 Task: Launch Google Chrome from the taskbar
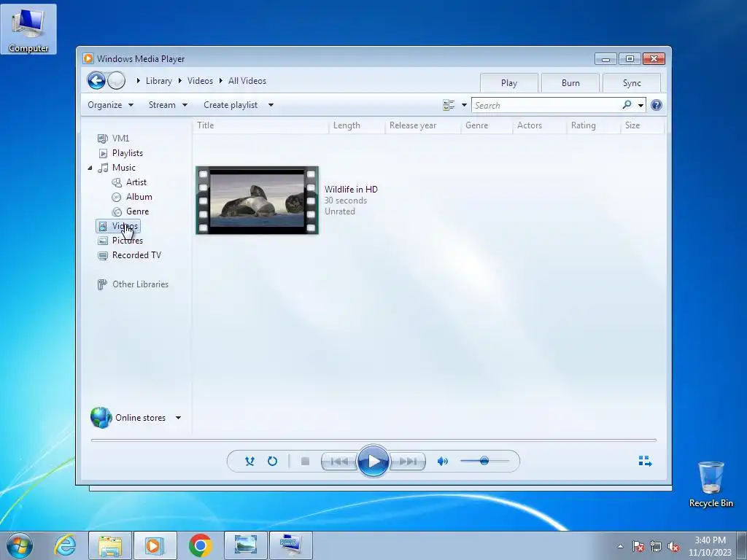pos(200,545)
